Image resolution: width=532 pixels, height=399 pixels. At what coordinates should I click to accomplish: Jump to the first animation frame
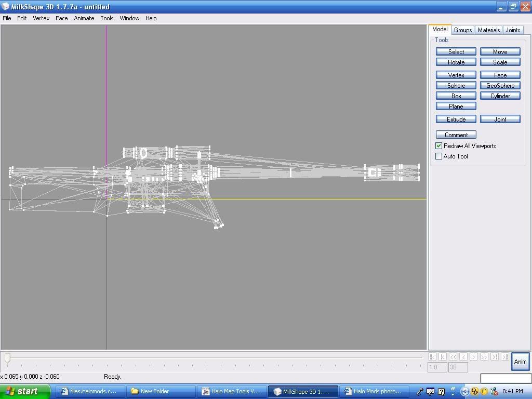432,356
